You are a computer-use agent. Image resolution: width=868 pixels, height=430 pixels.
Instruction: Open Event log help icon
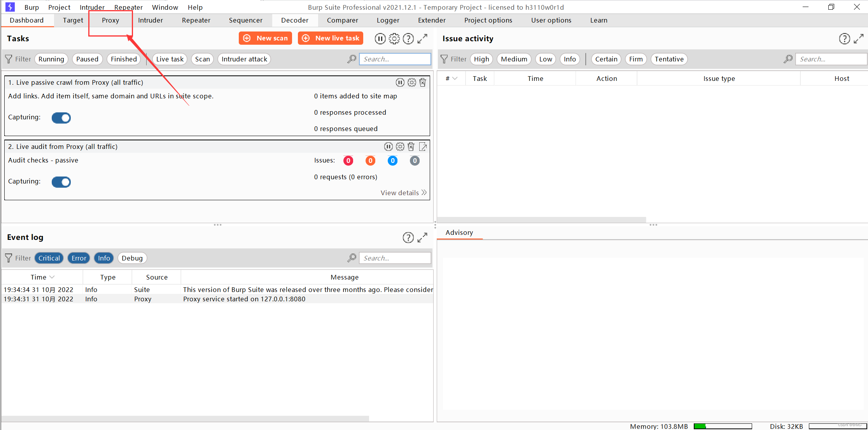(408, 238)
